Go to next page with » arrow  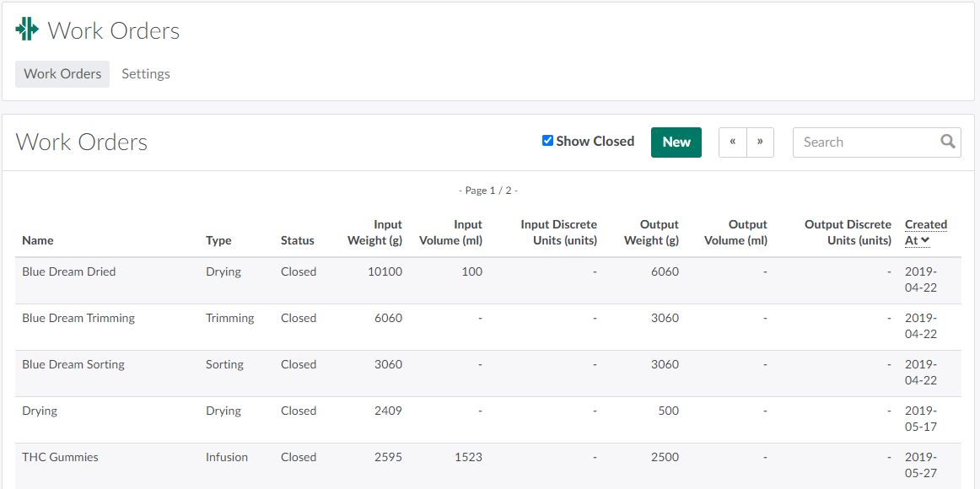click(x=760, y=142)
